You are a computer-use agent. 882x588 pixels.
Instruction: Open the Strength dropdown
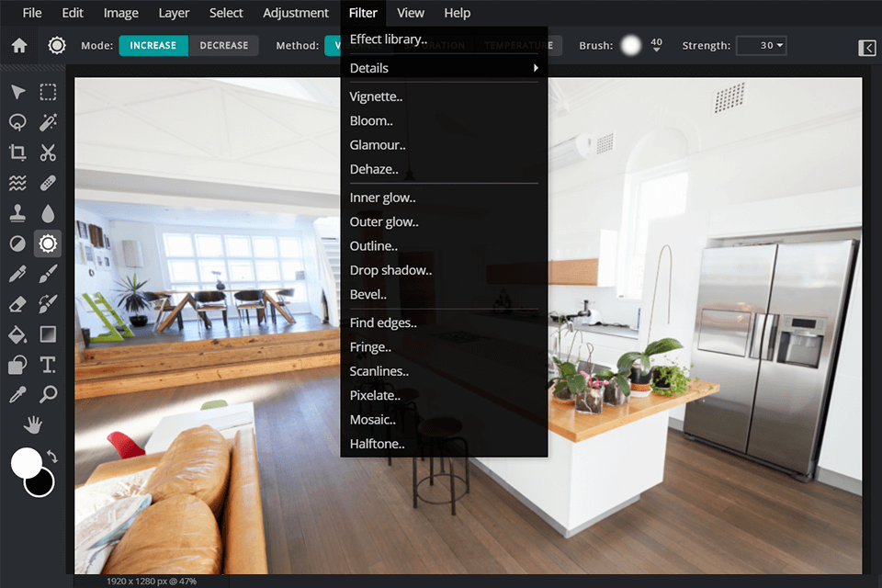click(x=761, y=46)
